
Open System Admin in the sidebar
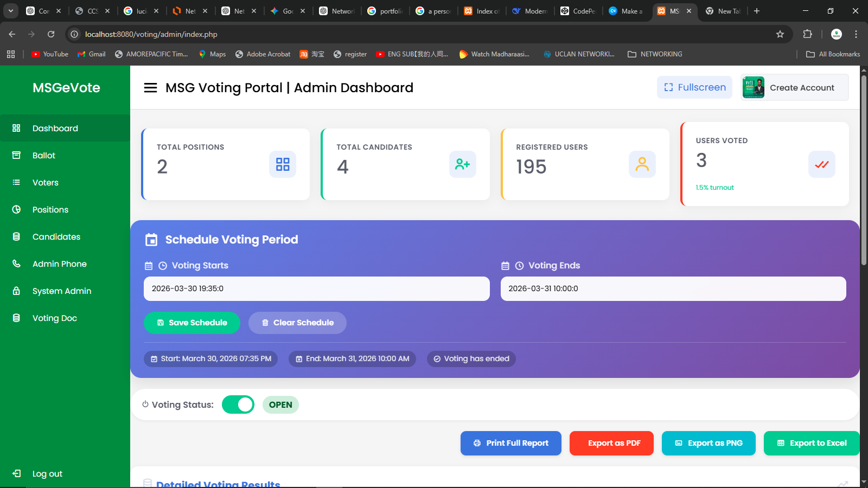click(65, 291)
